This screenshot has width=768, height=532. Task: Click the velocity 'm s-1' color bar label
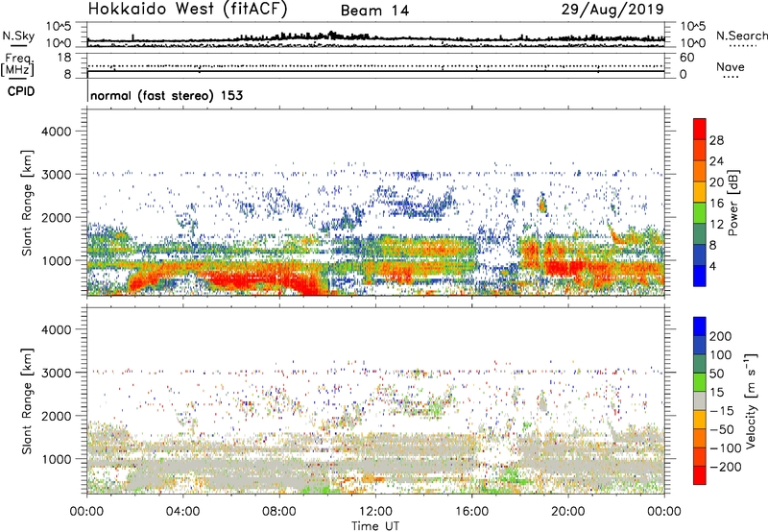click(x=751, y=400)
